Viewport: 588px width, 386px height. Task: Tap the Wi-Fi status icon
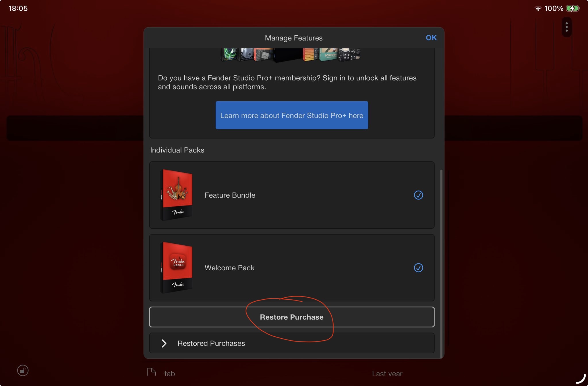point(538,9)
